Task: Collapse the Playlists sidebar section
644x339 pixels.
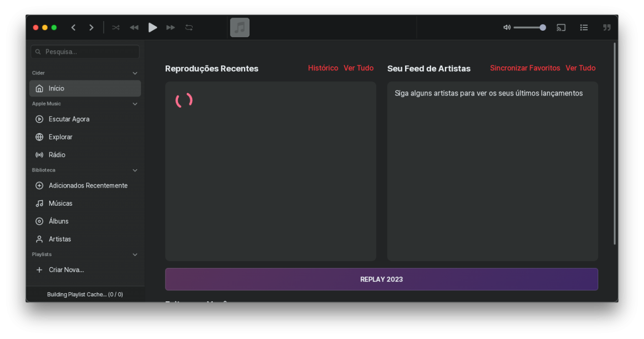Action: pyautogui.click(x=135, y=255)
